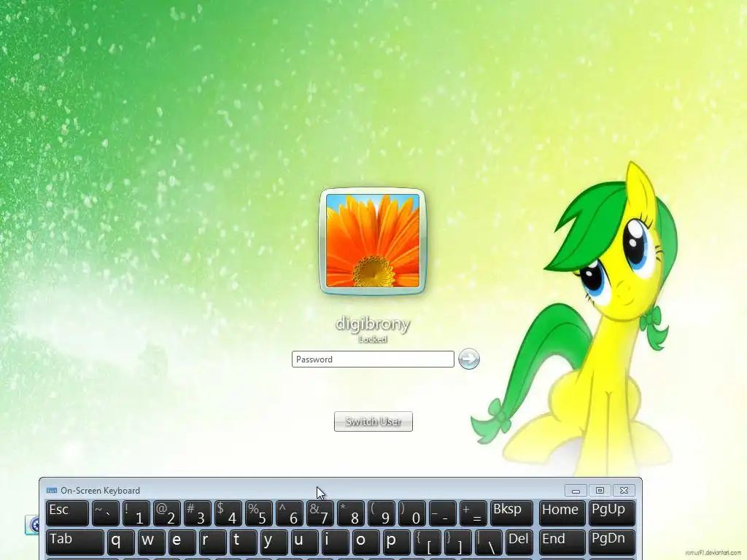Tap the y key
747x560 pixels.
coord(274,542)
